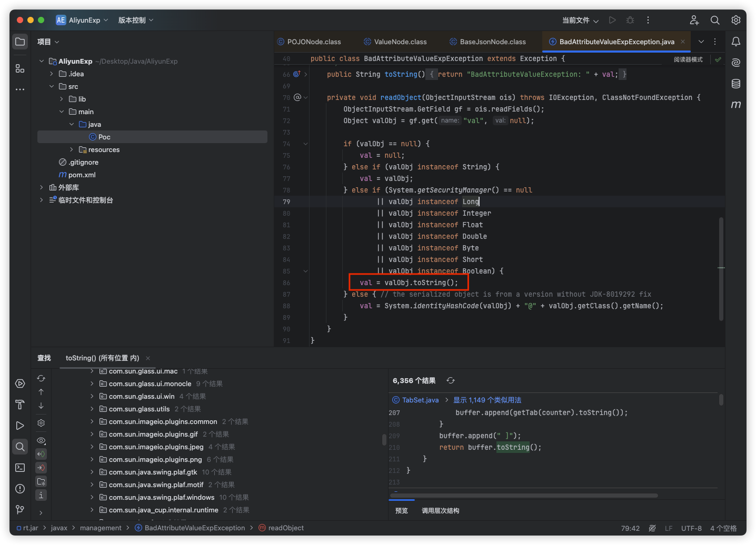The width and height of the screenshot is (756, 545).
Task: Open the 当前文件 run configuration dropdown
Action: [580, 20]
